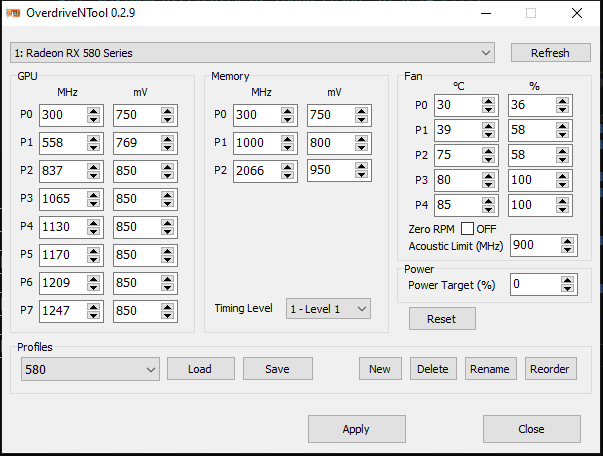This screenshot has height=456, width=603.
Task: Decrease Power Target with down arrow
Action: pyautogui.click(x=567, y=289)
